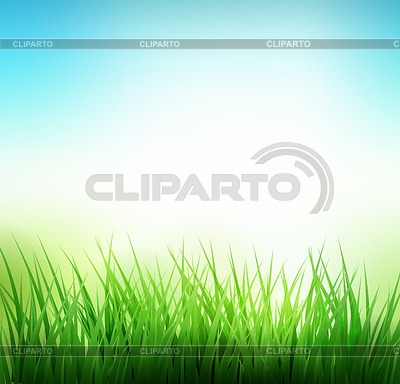
Task: Click the middle CLIPARTO text in bottom strip
Action: (160, 351)
